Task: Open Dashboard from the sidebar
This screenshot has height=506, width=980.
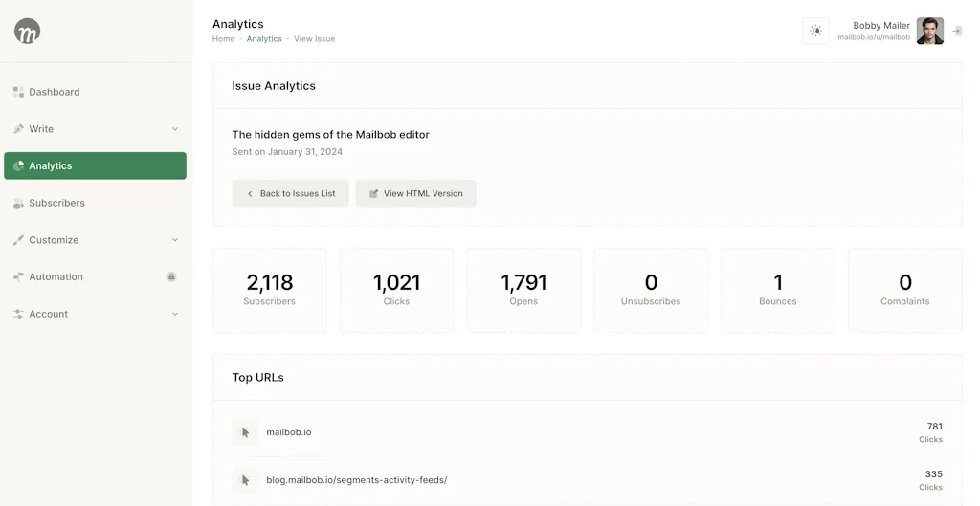Action: [55, 92]
